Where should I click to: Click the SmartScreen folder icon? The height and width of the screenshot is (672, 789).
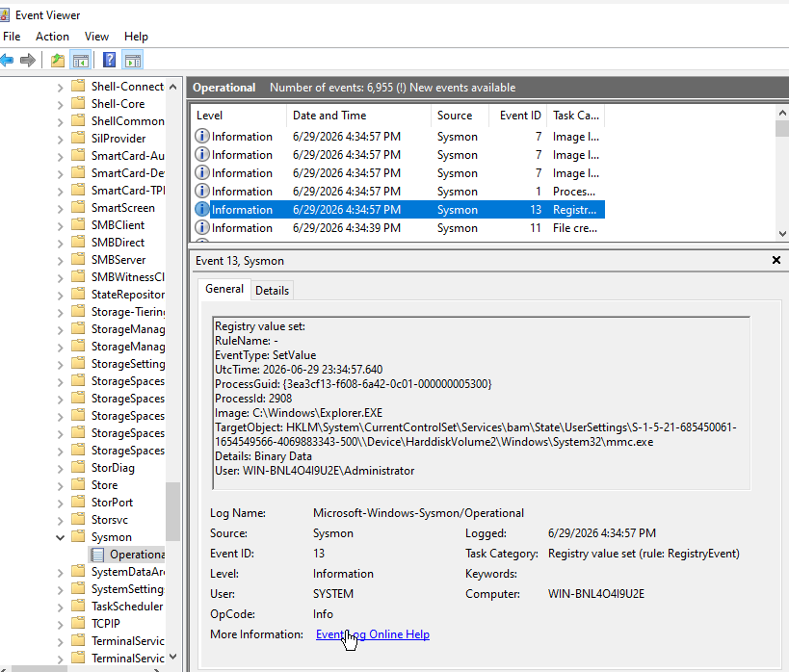point(78,207)
